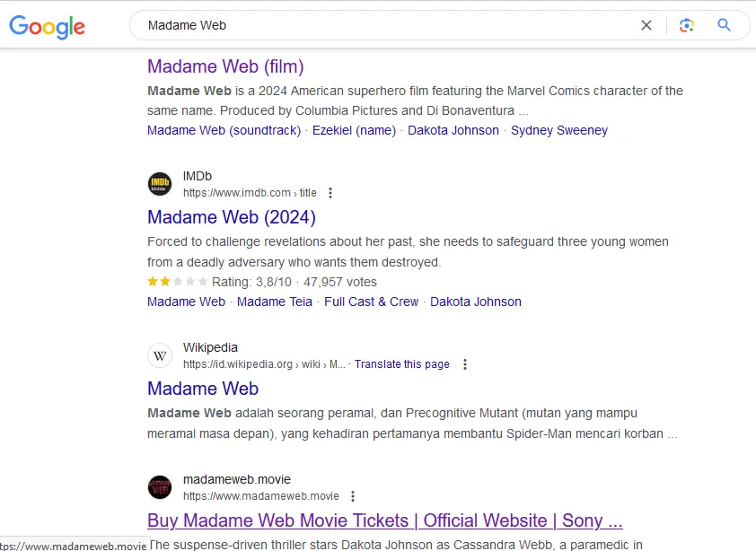Viewport: 756px width, 551px height.
Task: Open Buy Madame Web Movie Tickets official website link
Action: click(385, 520)
